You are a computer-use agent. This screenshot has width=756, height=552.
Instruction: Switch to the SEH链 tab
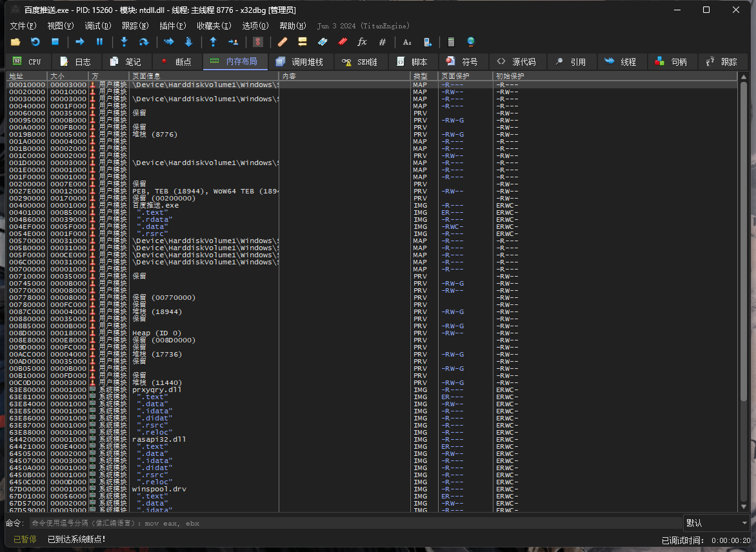click(x=361, y=62)
